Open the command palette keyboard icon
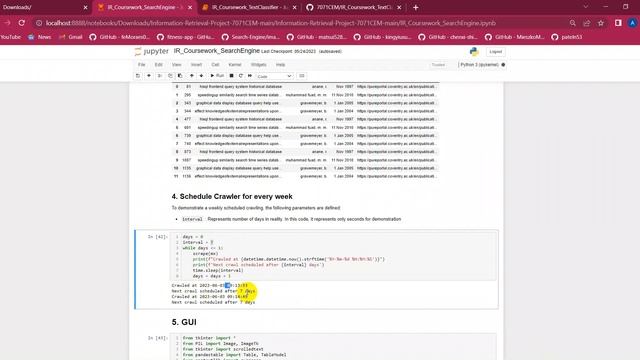 [302, 76]
